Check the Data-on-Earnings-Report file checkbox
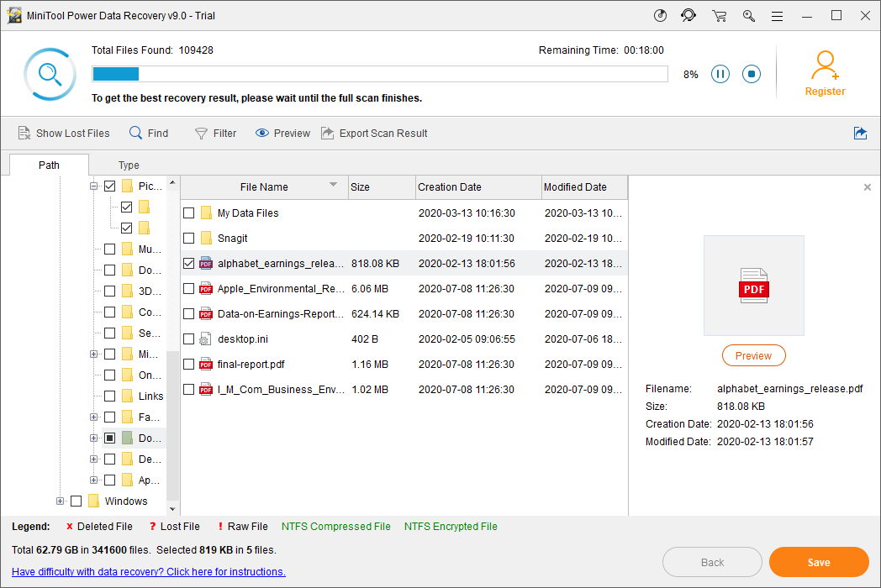The width and height of the screenshot is (881, 588). click(189, 314)
